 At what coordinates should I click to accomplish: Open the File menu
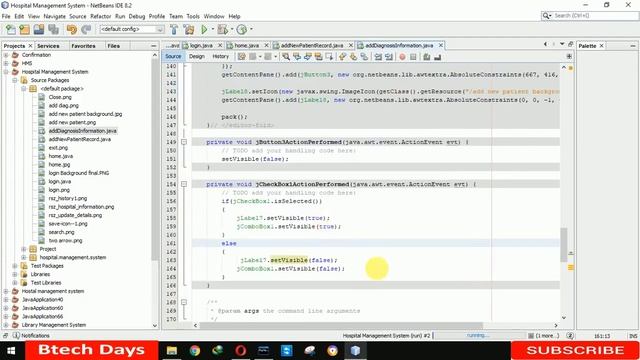coord(6,16)
